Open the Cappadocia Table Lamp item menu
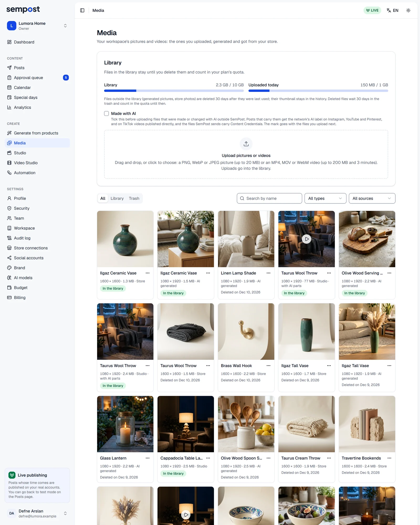Image resolution: width=420 pixels, height=525 pixels. coord(208,458)
